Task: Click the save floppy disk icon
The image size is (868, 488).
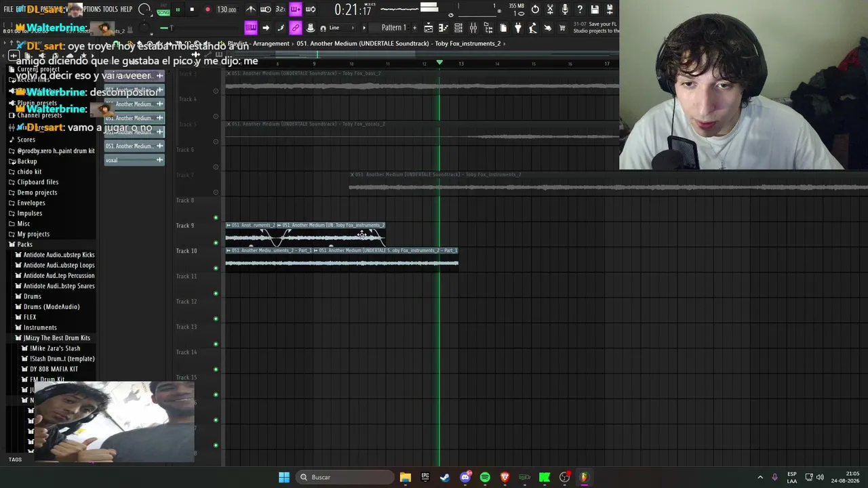Action: tap(595, 9)
